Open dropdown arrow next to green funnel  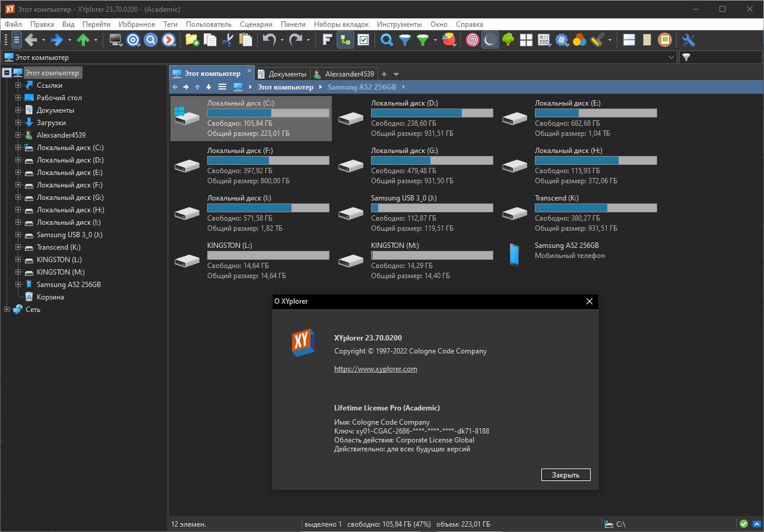coord(435,40)
